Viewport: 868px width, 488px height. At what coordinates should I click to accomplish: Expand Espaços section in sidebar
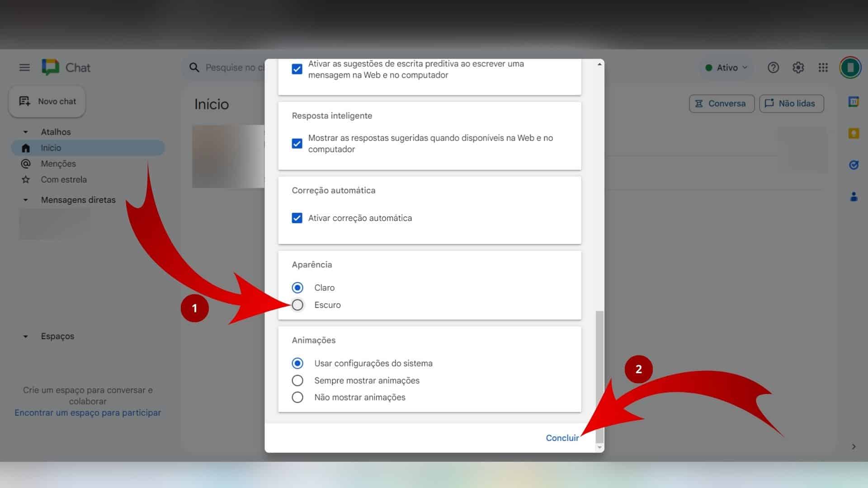(x=26, y=336)
